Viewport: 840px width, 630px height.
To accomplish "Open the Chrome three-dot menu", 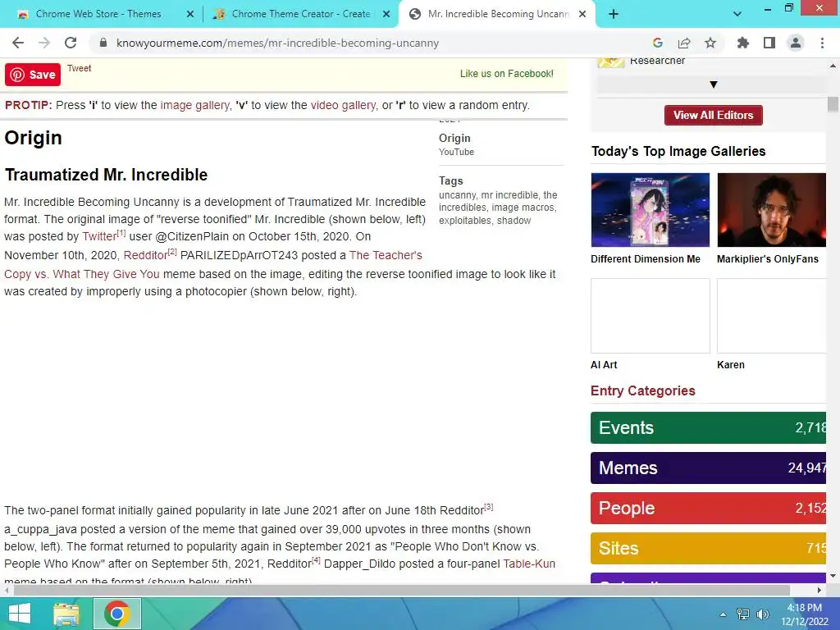I will (822, 43).
